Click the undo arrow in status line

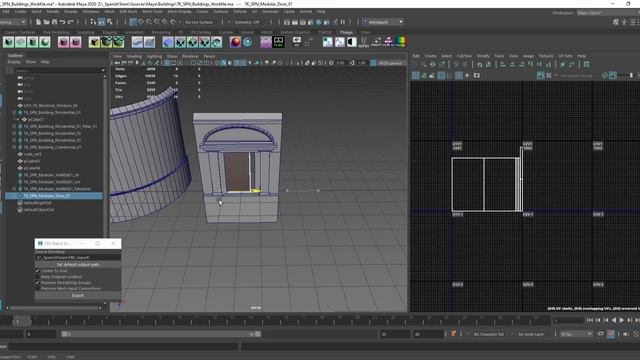[62, 22]
